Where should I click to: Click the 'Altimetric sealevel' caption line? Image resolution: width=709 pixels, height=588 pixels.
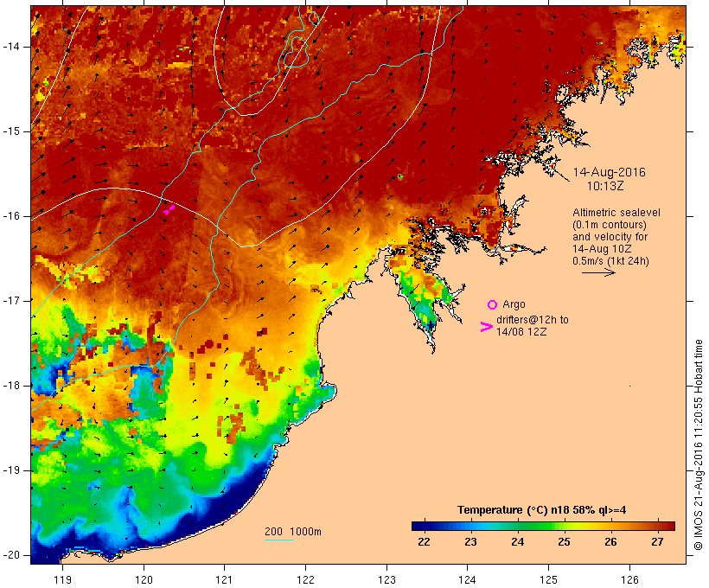coord(616,213)
